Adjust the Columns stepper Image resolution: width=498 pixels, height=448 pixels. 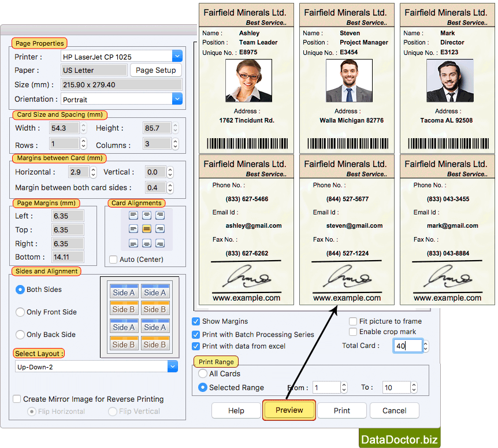coord(175,143)
